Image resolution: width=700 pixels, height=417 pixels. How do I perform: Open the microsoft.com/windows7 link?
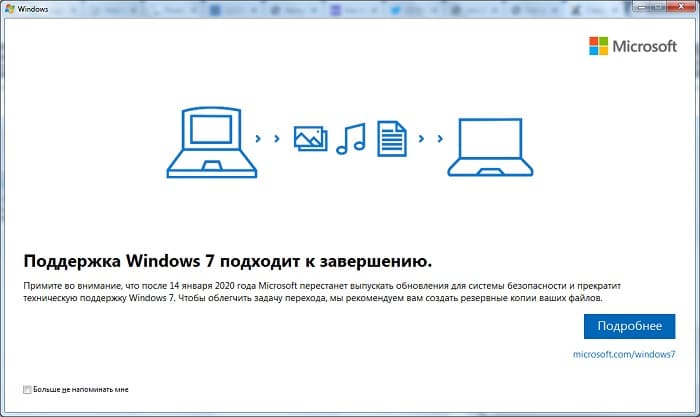pyautogui.click(x=623, y=355)
